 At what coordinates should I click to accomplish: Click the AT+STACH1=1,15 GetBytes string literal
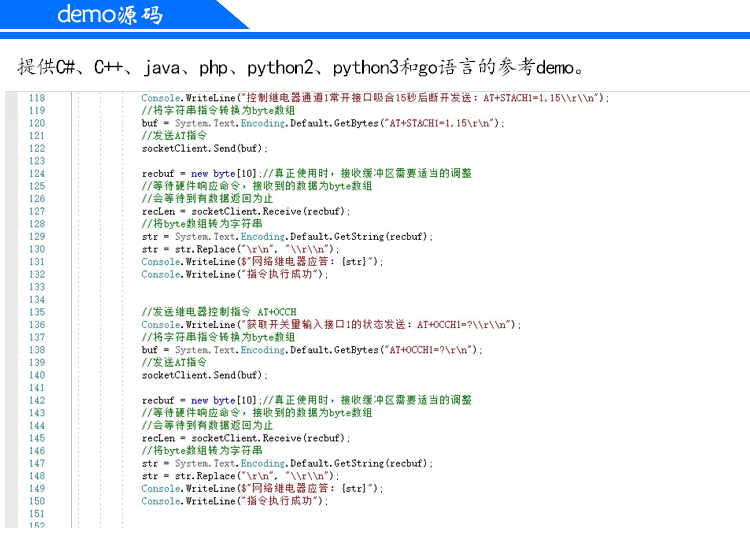point(442,123)
